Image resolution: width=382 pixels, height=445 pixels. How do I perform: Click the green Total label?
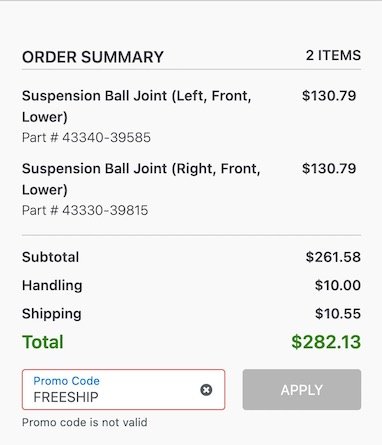43,342
